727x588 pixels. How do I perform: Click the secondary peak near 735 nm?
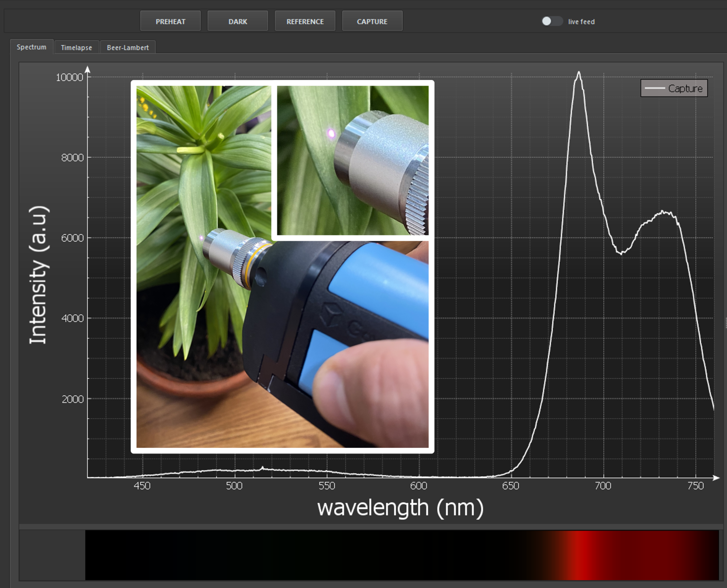pyautogui.click(x=662, y=211)
